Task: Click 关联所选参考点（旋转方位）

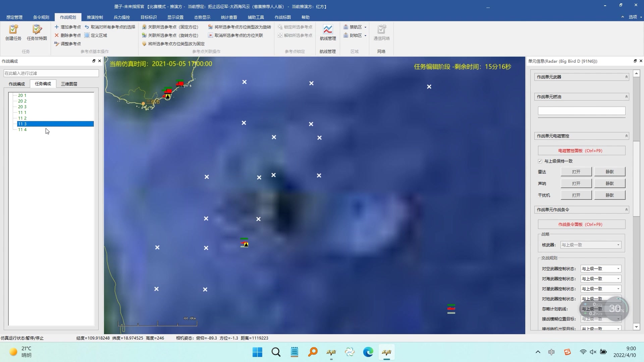Action: pyautogui.click(x=170, y=35)
